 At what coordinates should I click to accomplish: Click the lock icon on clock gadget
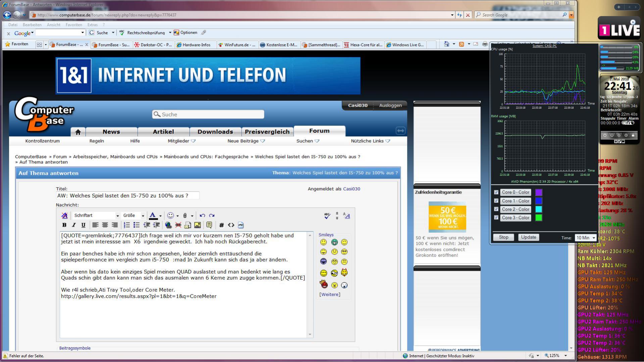pyautogui.click(x=633, y=135)
